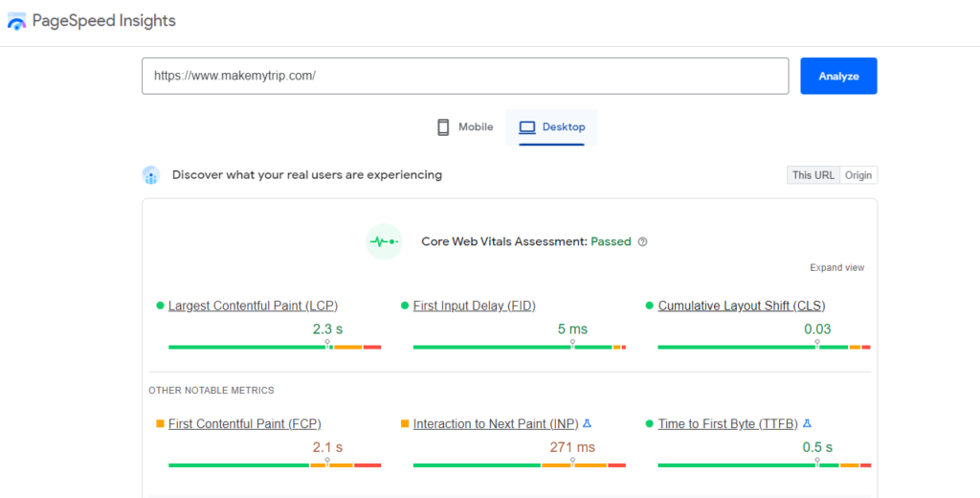This screenshot has width=980, height=498.
Task: Click the 0.03 CLS value
Action: click(x=817, y=329)
